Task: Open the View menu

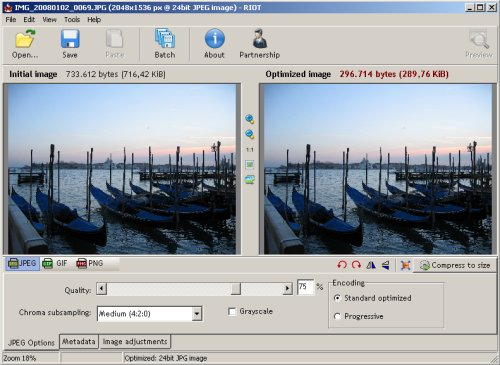Action: (x=49, y=20)
